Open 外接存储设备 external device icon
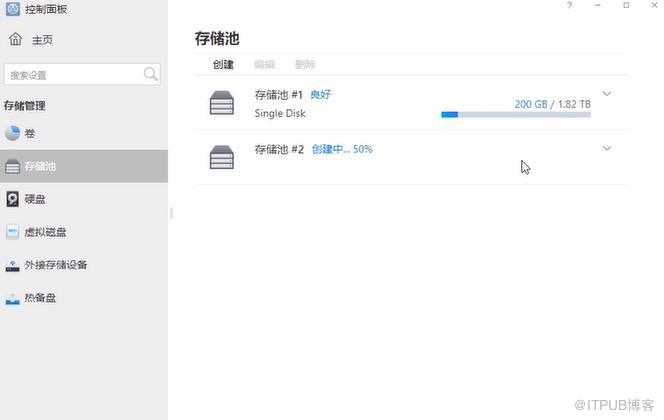Screen dimensions: 664x420 (12, 266)
